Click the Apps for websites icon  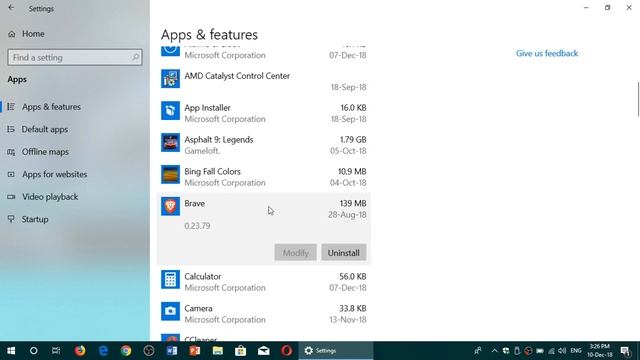(x=11, y=174)
